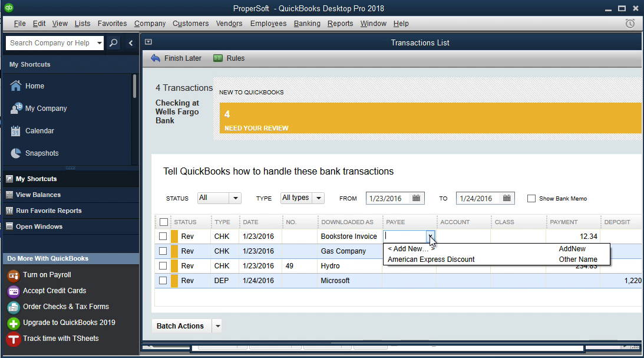The height and width of the screenshot is (358, 644).
Task: Click the Search Company or Help field
Action: click(x=50, y=42)
